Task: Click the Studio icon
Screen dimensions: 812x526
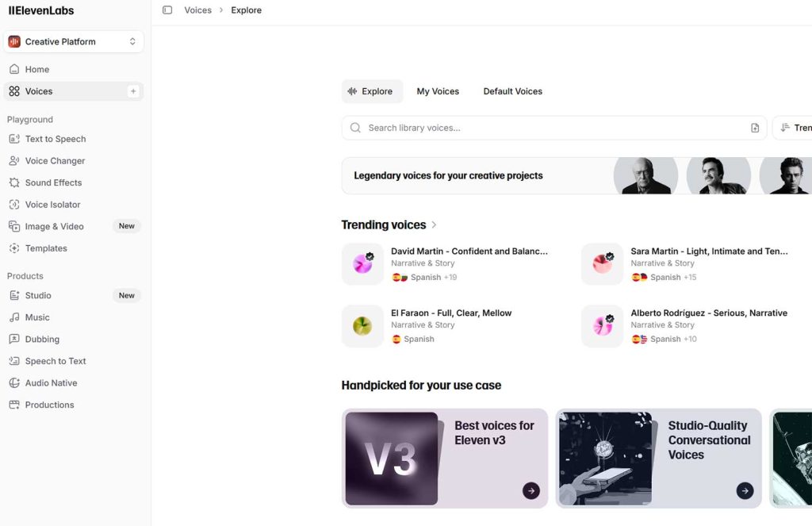Action: pyautogui.click(x=14, y=295)
